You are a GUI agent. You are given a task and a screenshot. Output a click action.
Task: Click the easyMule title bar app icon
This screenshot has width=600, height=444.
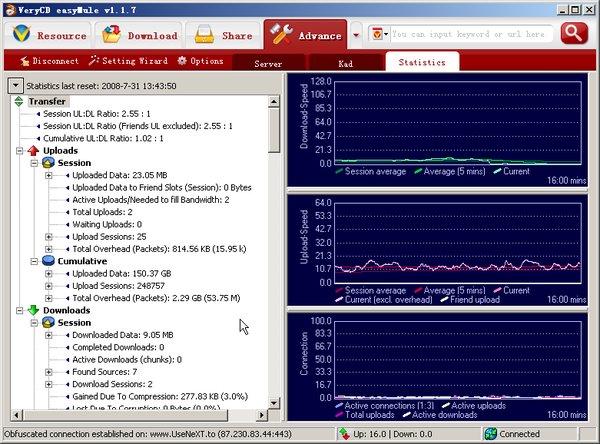(x=10, y=10)
